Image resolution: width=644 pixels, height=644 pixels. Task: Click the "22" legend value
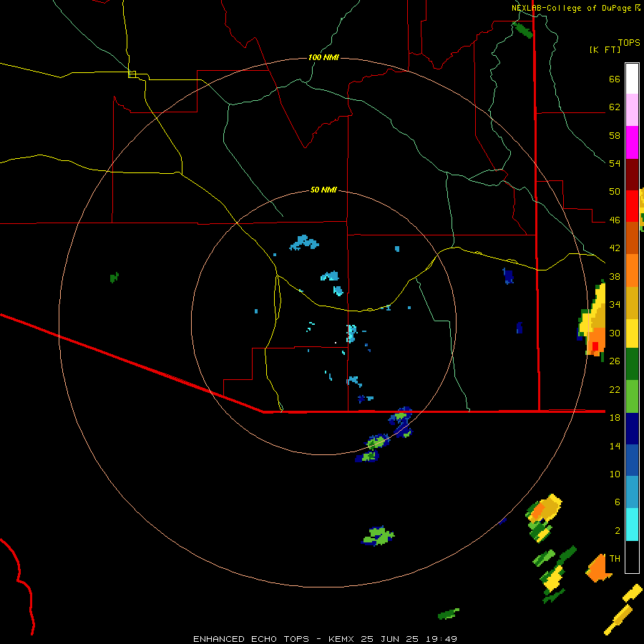coord(615,389)
